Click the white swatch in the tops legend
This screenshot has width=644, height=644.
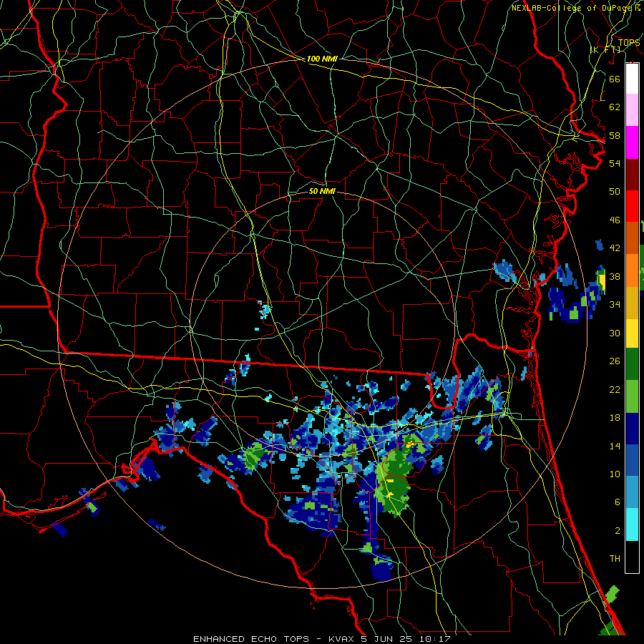632,78
